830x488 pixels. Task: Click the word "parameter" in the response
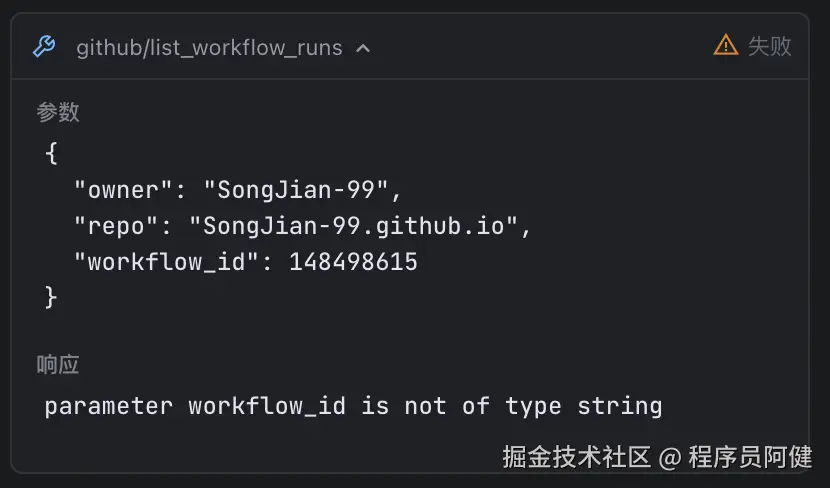tap(109, 406)
